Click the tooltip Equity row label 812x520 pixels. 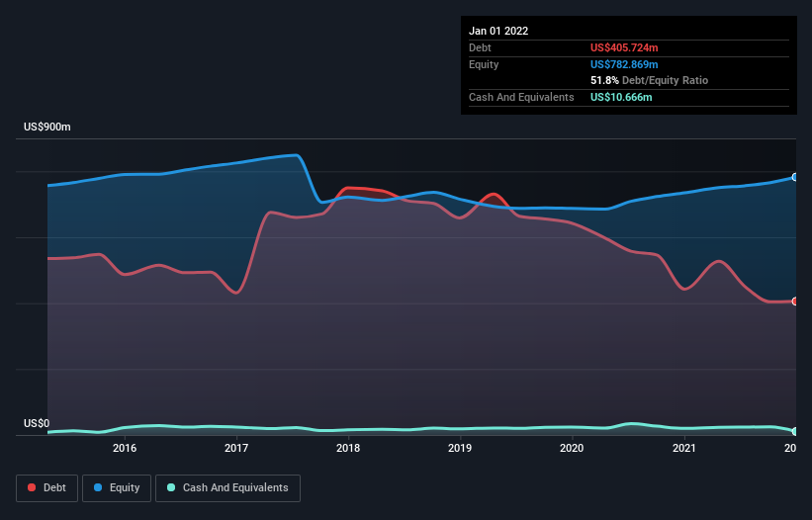484,64
